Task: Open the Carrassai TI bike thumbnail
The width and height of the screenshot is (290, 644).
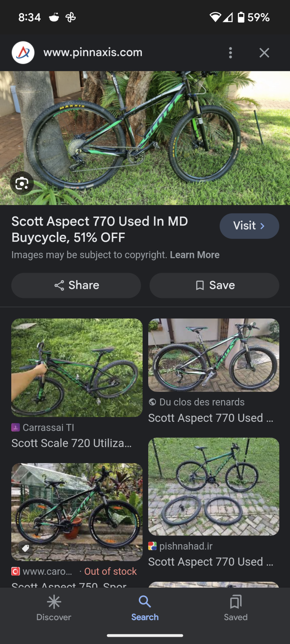Action: pyautogui.click(x=77, y=367)
